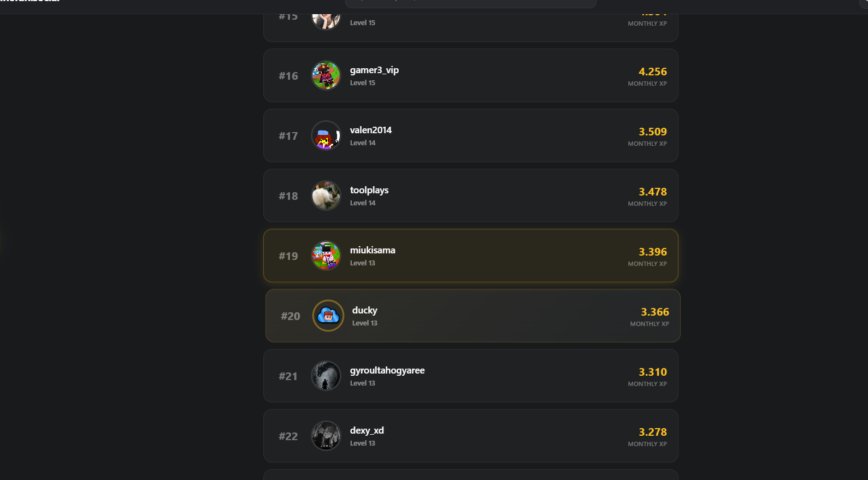Select miukisama's avatar image
Image resolution: width=868 pixels, height=480 pixels.
(x=326, y=256)
